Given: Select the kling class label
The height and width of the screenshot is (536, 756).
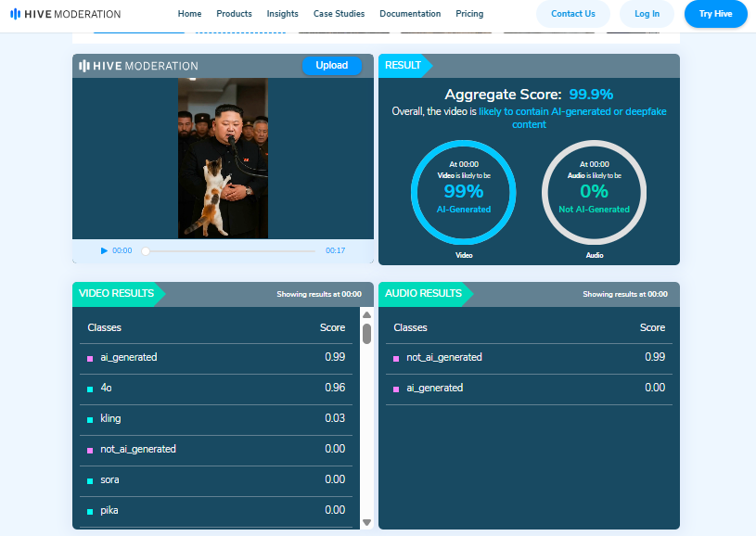Looking at the screenshot, I should [110, 418].
